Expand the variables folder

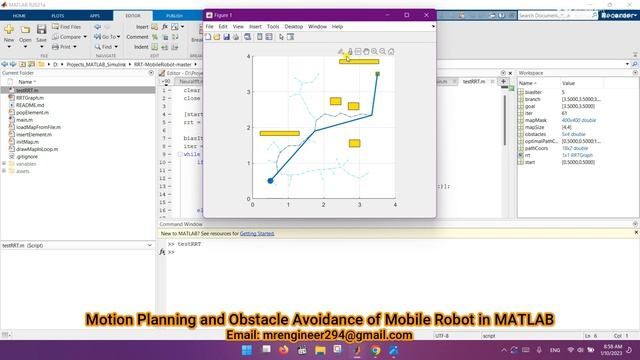(x=4, y=164)
